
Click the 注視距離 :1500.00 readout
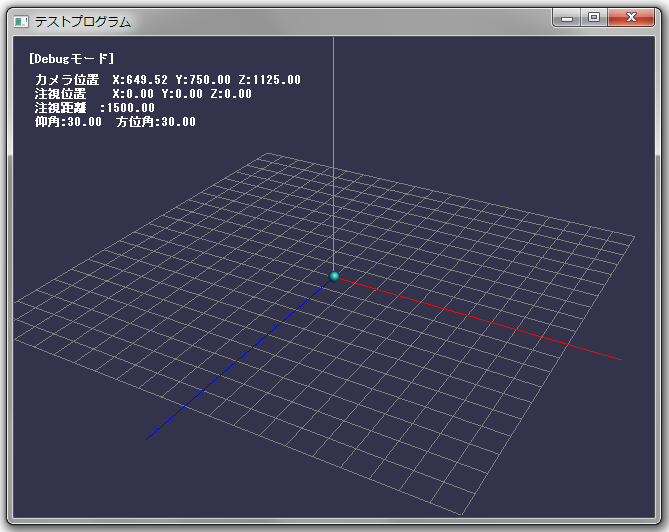point(95,108)
